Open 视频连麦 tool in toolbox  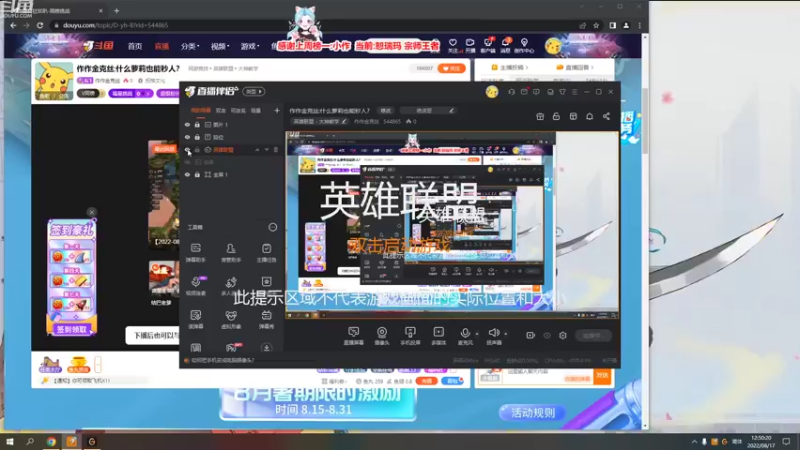point(195,286)
